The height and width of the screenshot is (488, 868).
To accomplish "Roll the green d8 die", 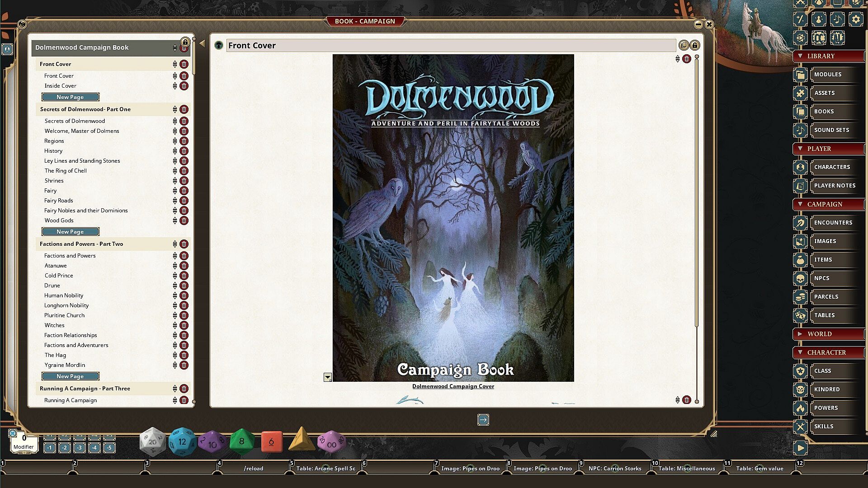I will tap(241, 441).
